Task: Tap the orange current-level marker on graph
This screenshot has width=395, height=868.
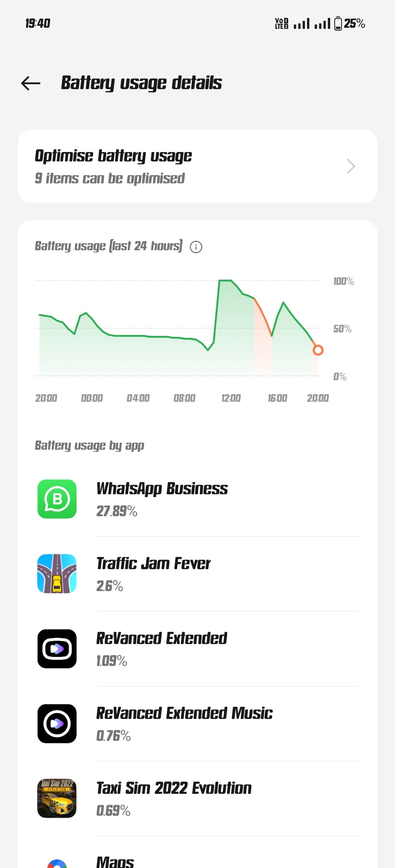Action: (x=318, y=350)
